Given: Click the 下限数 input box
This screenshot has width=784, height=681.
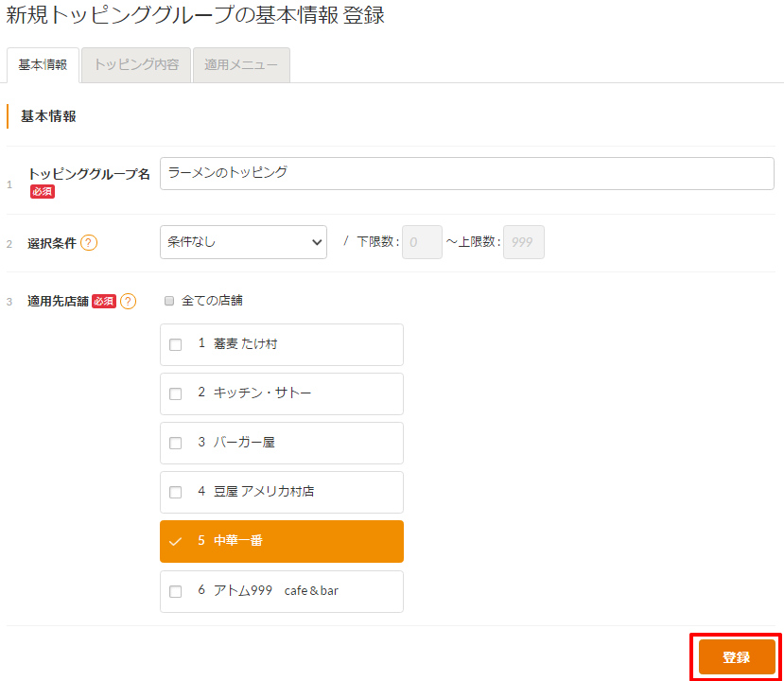Looking at the screenshot, I should point(422,242).
